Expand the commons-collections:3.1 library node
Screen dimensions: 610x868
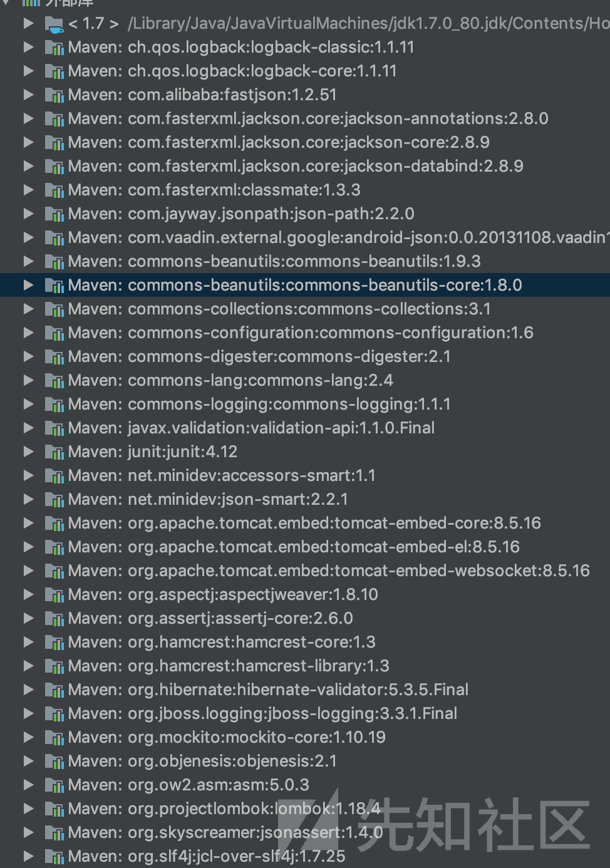pos(29,309)
